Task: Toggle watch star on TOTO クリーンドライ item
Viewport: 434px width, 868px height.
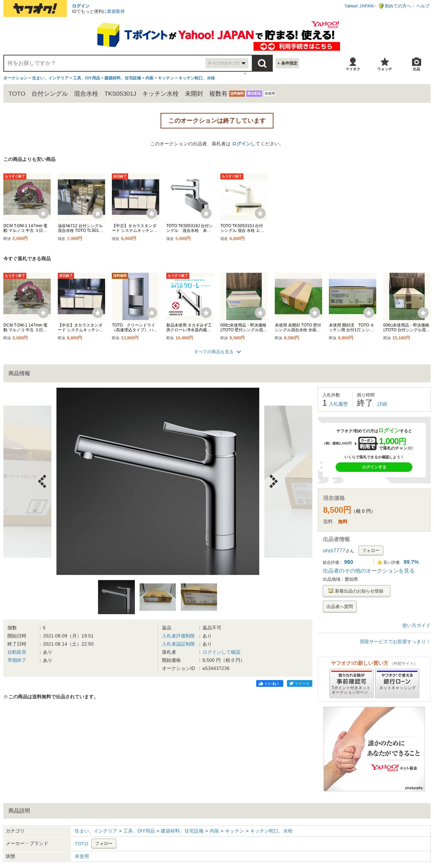Action: point(152,313)
